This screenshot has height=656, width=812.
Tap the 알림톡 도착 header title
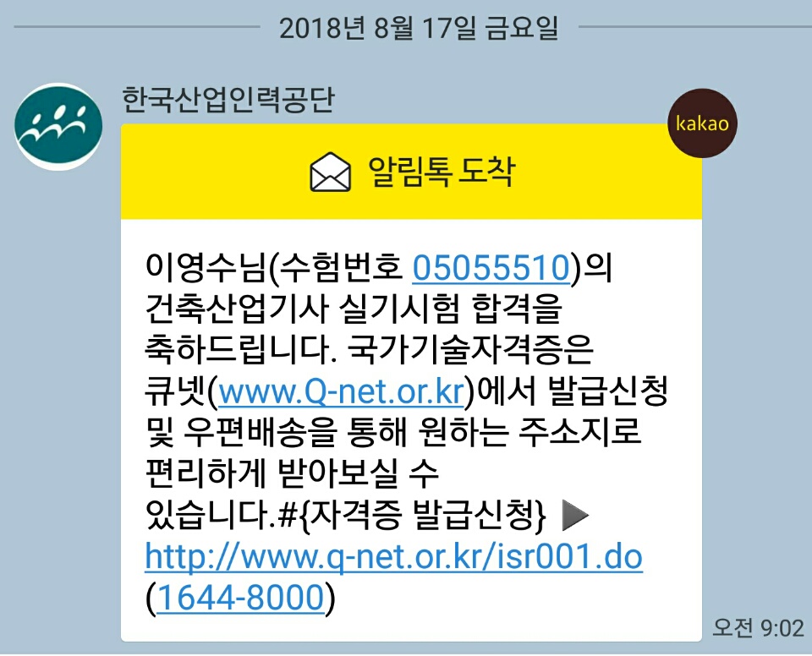click(x=442, y=172)
